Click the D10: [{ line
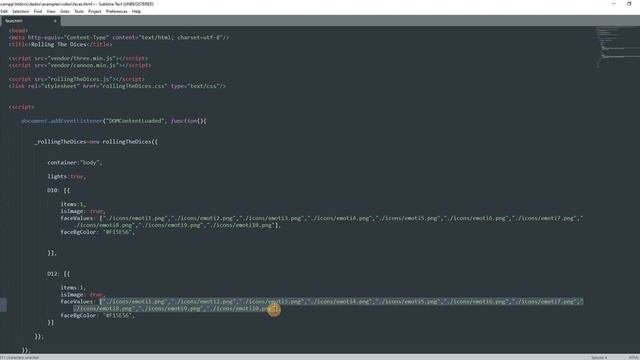 59,190
